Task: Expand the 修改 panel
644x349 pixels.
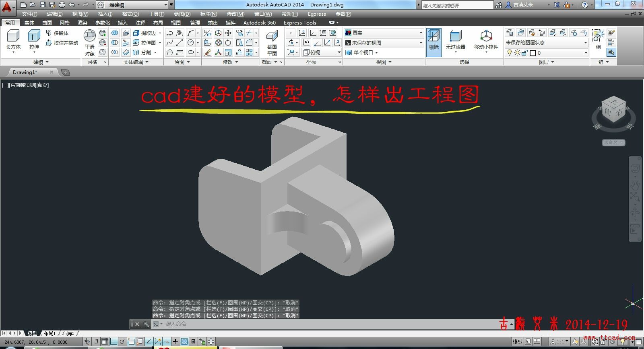Action: click(231, 62)
